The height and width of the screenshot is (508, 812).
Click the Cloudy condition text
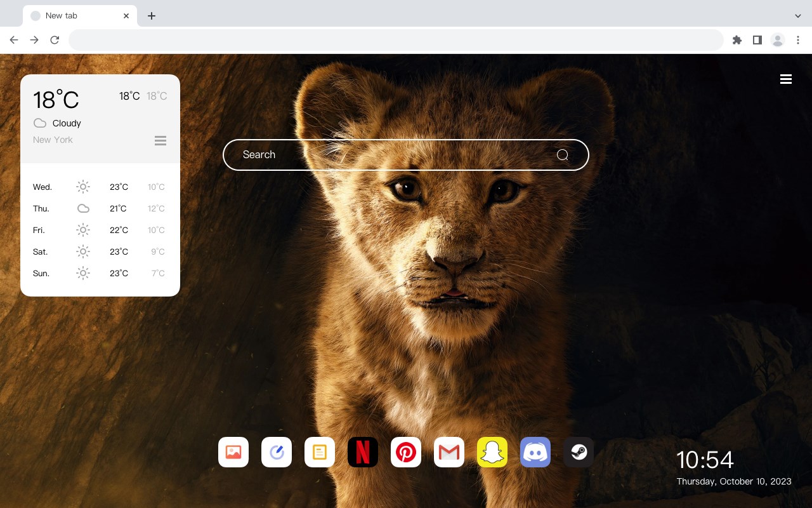[x=67, y=123]
